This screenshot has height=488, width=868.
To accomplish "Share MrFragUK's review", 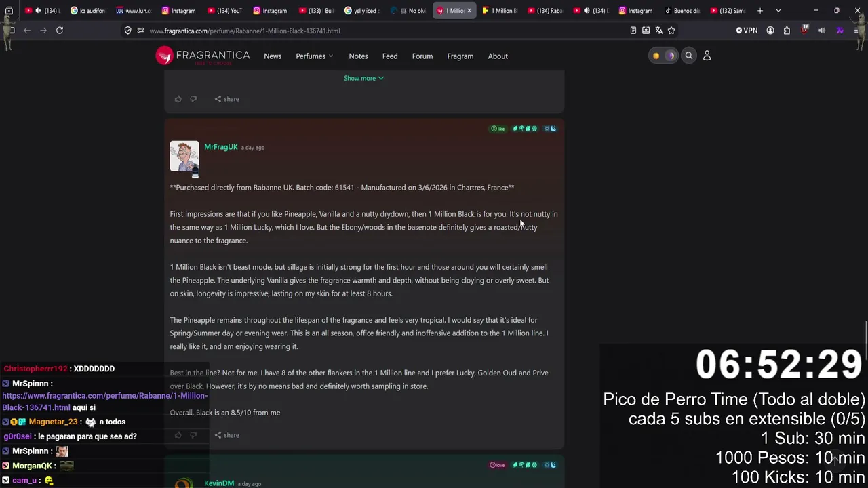I will (227, 435).
